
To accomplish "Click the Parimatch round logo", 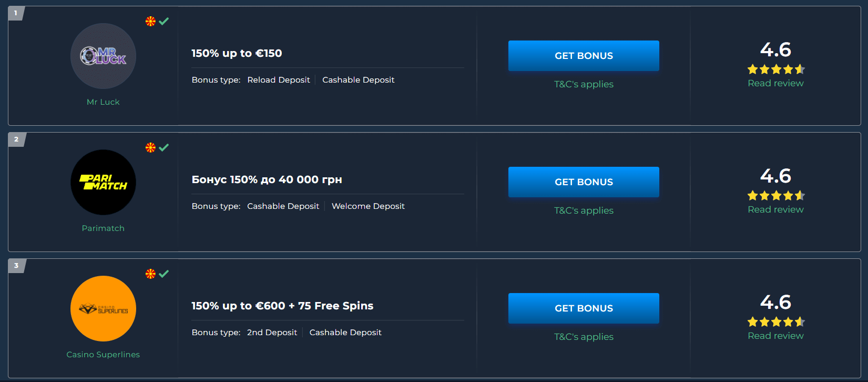I will [x=103, y=182].
